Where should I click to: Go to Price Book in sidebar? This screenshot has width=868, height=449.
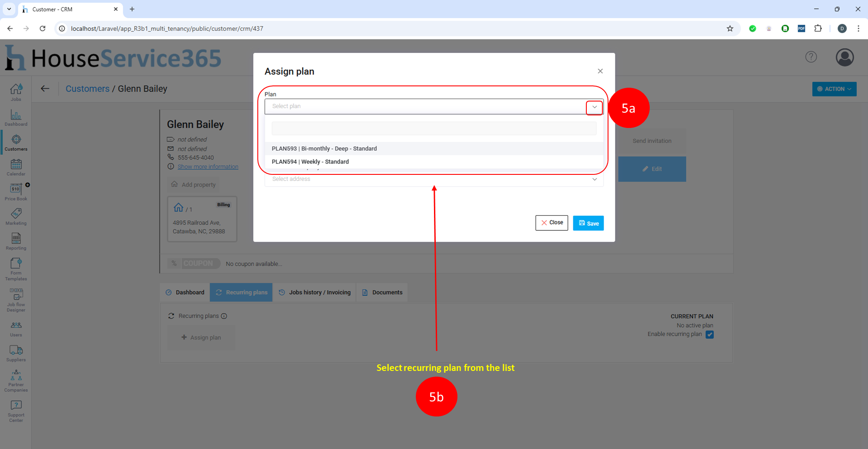(x=16, y=192)
